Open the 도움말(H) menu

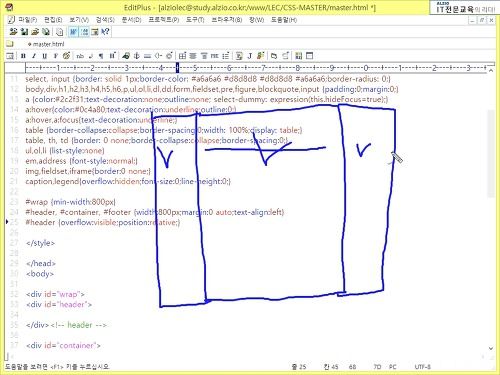(x=284, y=20)
